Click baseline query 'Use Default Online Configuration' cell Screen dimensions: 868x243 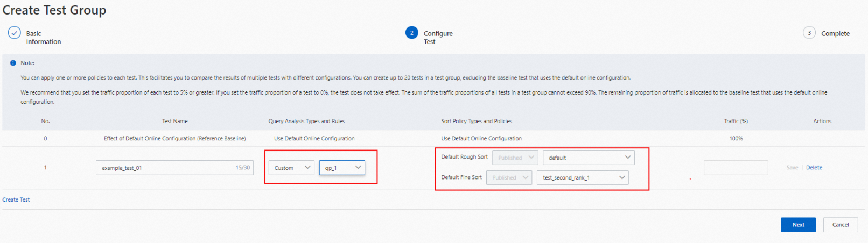314,138
